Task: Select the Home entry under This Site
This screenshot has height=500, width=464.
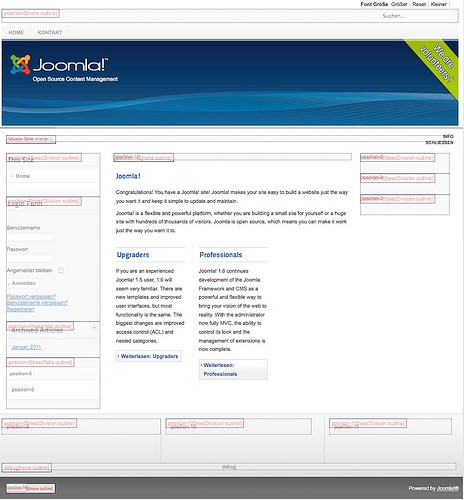Action: 23,176
